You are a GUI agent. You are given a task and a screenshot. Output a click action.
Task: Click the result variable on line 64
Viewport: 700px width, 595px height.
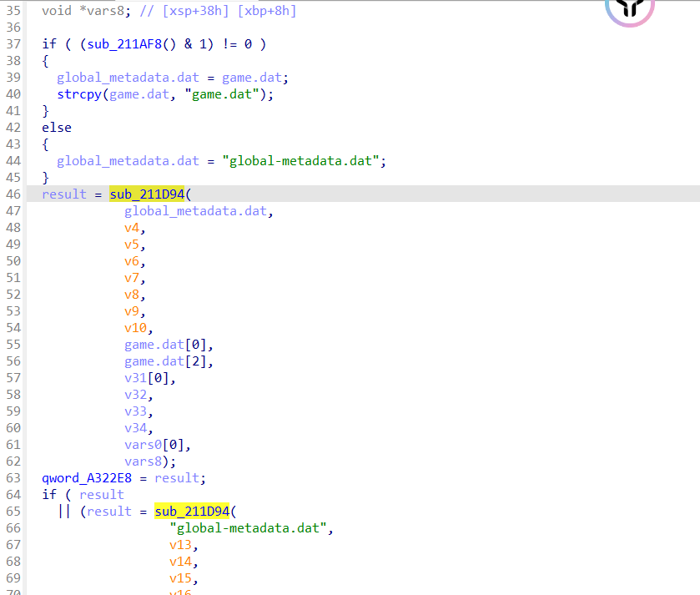click(102, 495)
